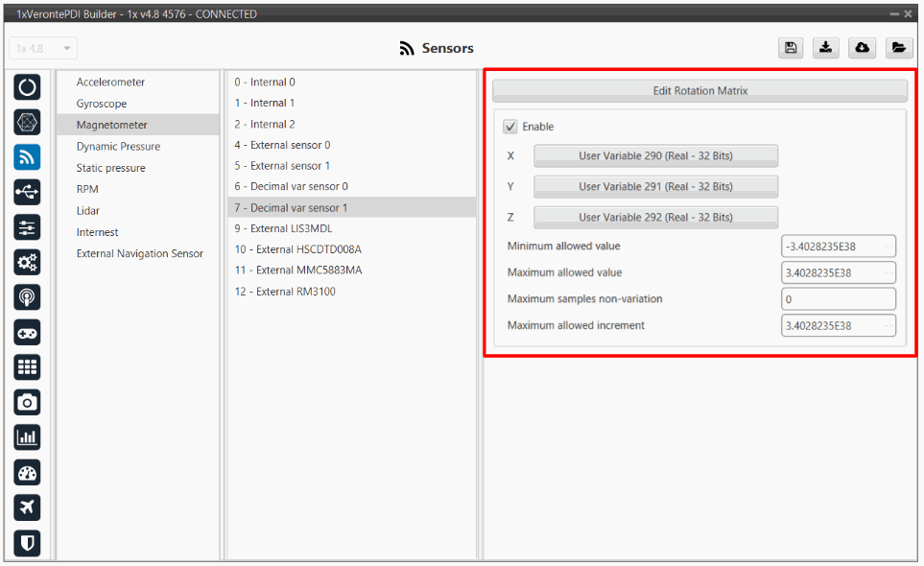This screenshot has height=566, width=924.
Task: Select Static pressure sensor category
Action: (x=111, y=168)
